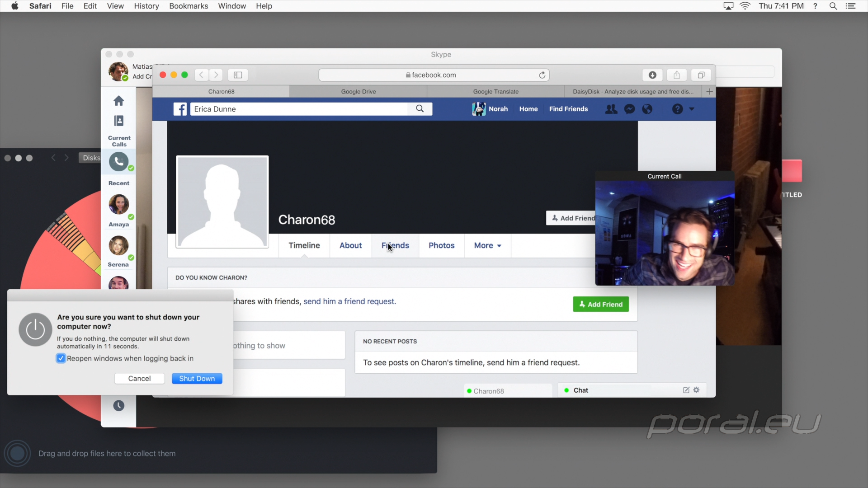Click the Wi-Fi status icon

click(x=745, y=6)
